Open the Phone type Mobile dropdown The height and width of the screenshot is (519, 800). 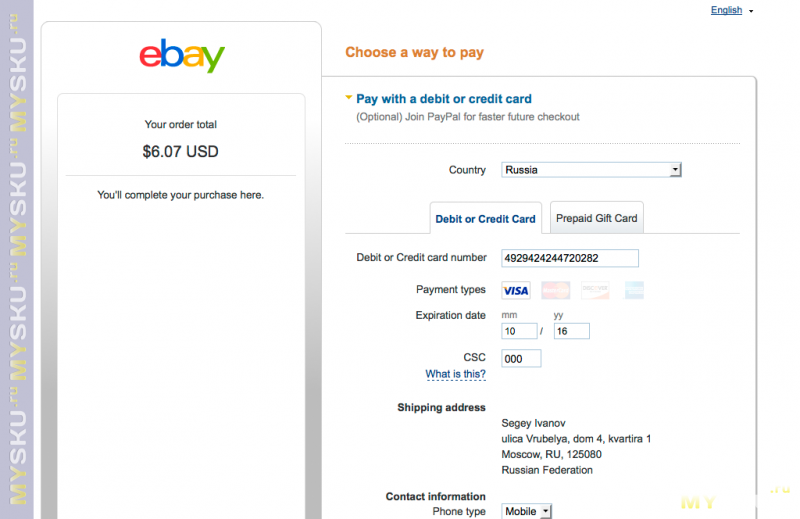(x=527, y=511)
